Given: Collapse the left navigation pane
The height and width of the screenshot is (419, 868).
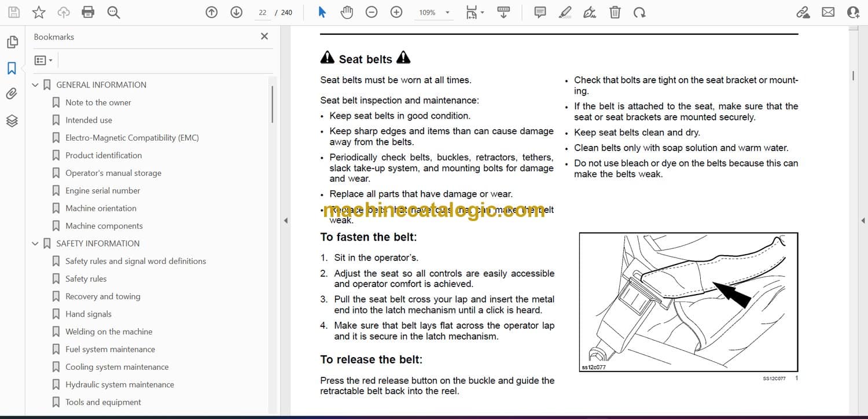Looking at the screenshot, I should (285, 220).
